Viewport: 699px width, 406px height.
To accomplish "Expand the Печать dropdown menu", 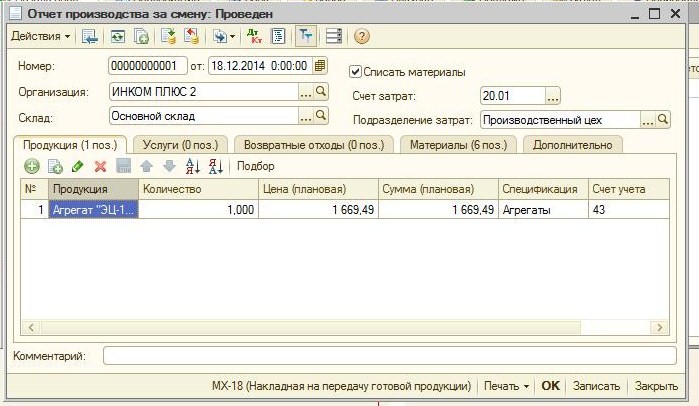I will point(506,386).
